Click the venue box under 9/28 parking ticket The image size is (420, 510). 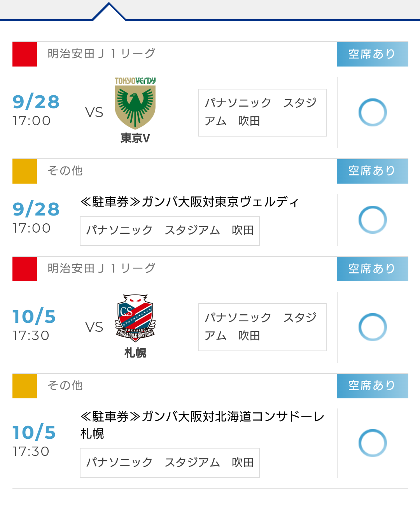coord(170,231)
